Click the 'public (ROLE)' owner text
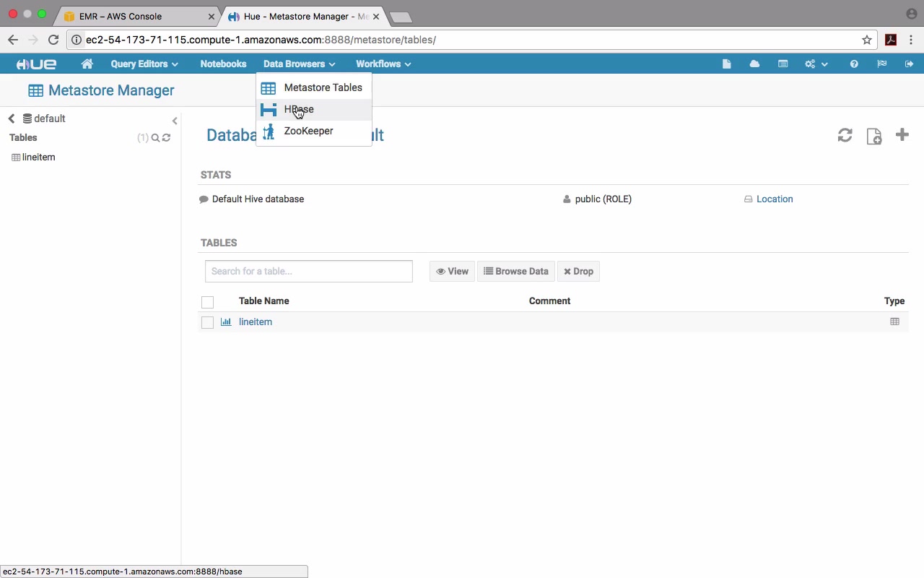This screenshot has height=578, width=924. [x=603, y=199]
